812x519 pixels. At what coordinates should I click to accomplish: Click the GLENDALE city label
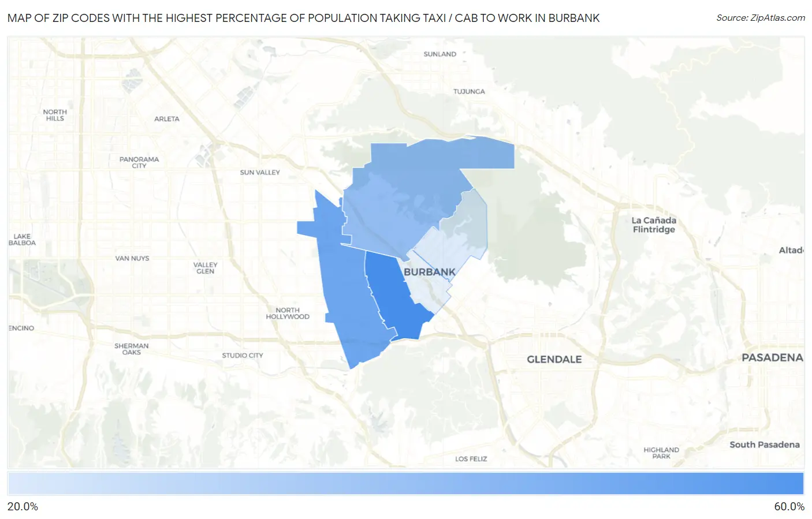coord(554,359)
